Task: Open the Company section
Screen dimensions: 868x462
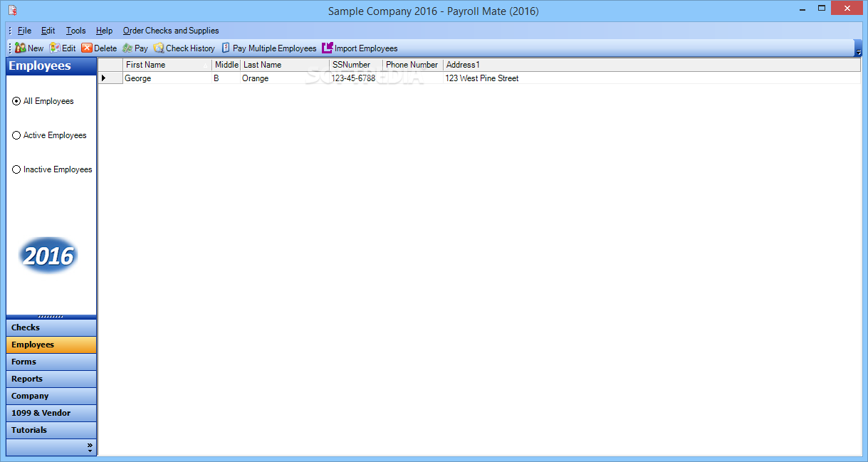Action: (x=51, y=396)
